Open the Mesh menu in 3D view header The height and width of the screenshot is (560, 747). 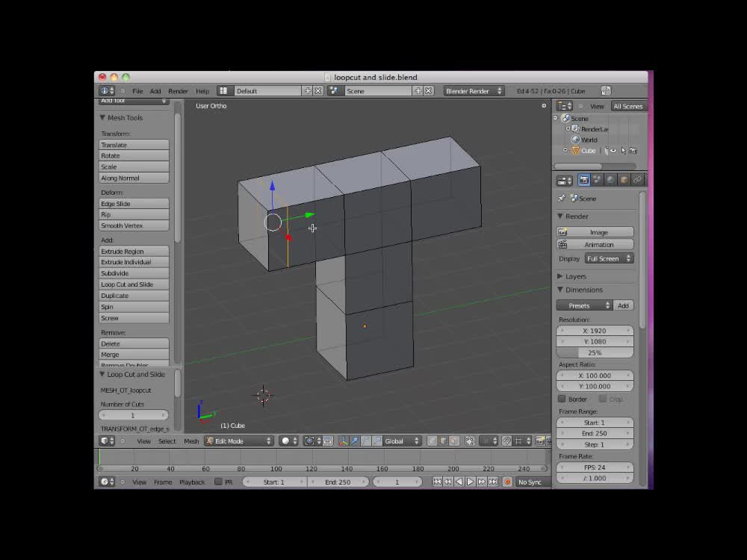[191, 441]
